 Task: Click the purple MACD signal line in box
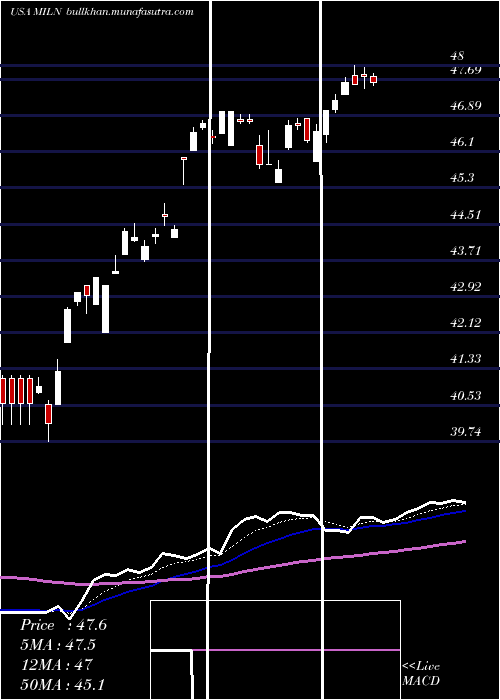tap(297, 650)
